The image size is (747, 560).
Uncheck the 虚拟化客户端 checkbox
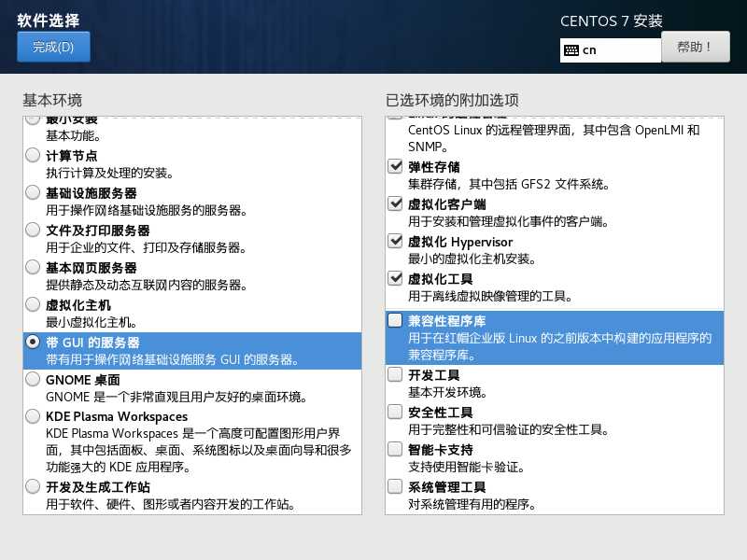[395, 203]
